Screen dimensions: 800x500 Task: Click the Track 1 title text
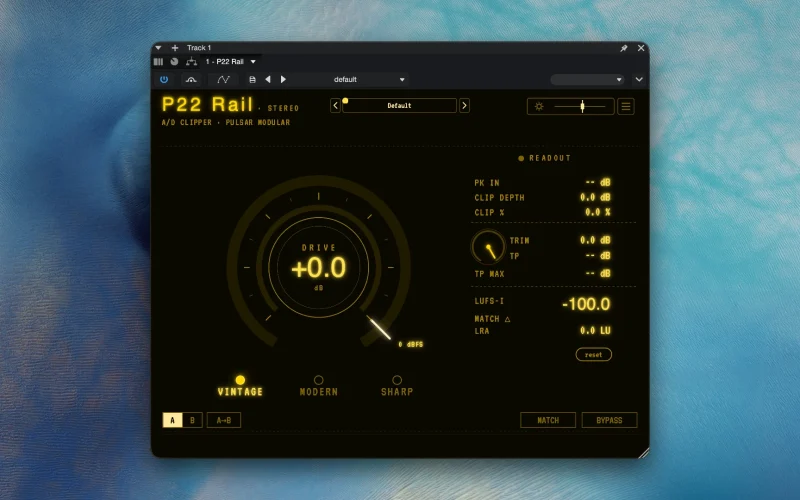198,48
